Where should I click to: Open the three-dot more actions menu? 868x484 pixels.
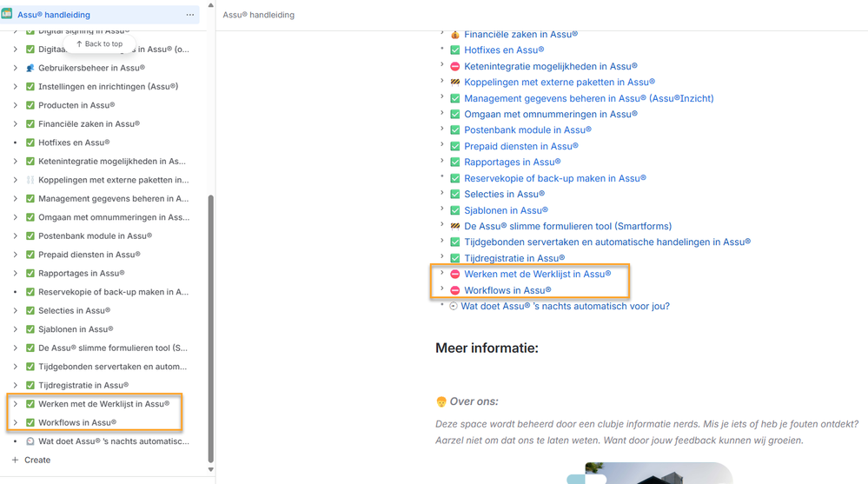[190, 15]
